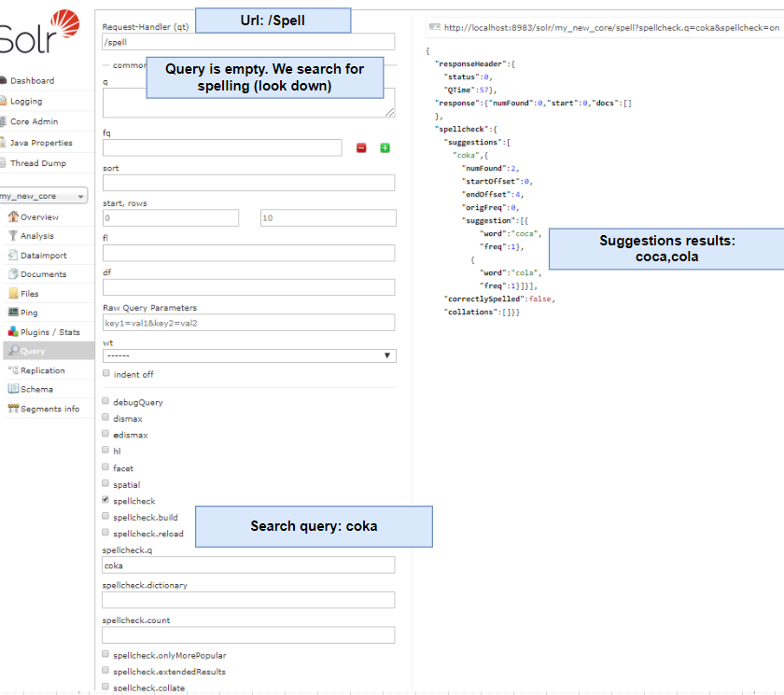This screenshot has height=695, width=784.
Task: Click the Documents icon
Action: coord(13,274)
